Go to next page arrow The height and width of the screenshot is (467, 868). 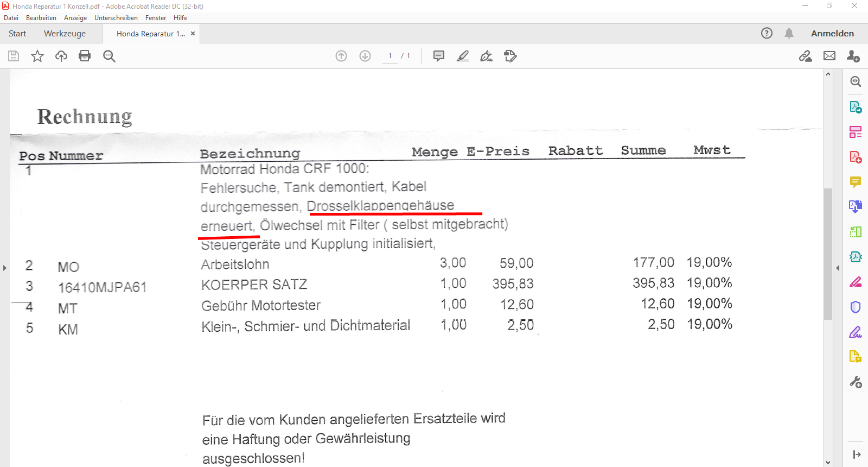tap(365, 56)
